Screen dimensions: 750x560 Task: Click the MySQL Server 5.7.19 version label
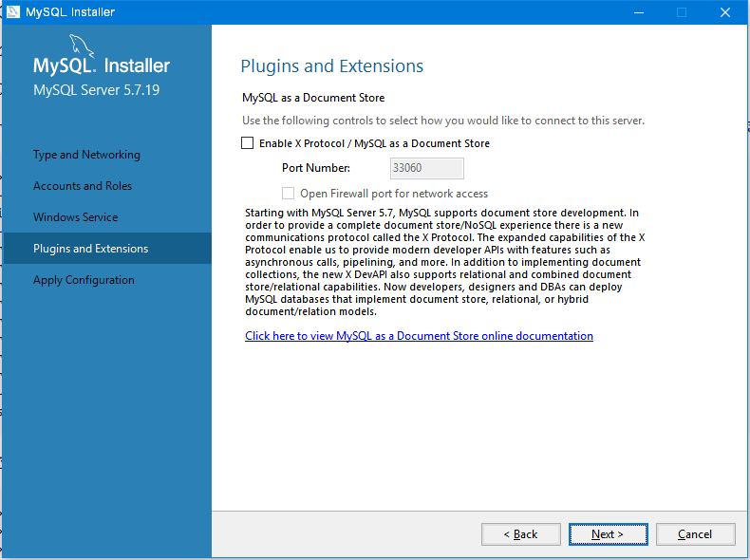click(95, 90)
